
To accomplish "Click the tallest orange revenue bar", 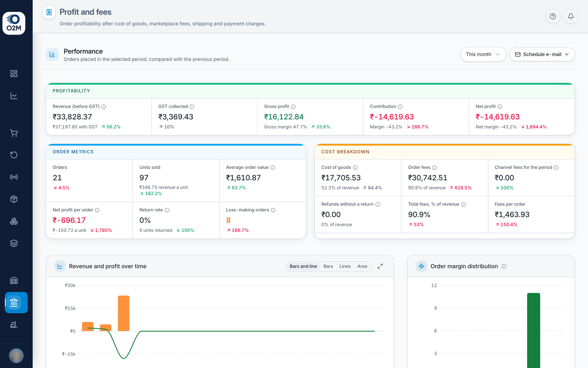I will pyautogui.click(x=124, y=313).
